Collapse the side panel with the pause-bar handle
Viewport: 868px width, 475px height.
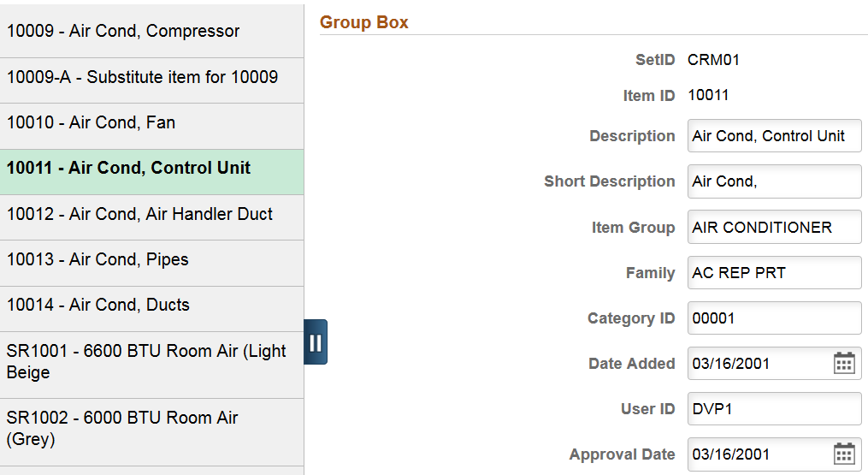tap(316, 342)
